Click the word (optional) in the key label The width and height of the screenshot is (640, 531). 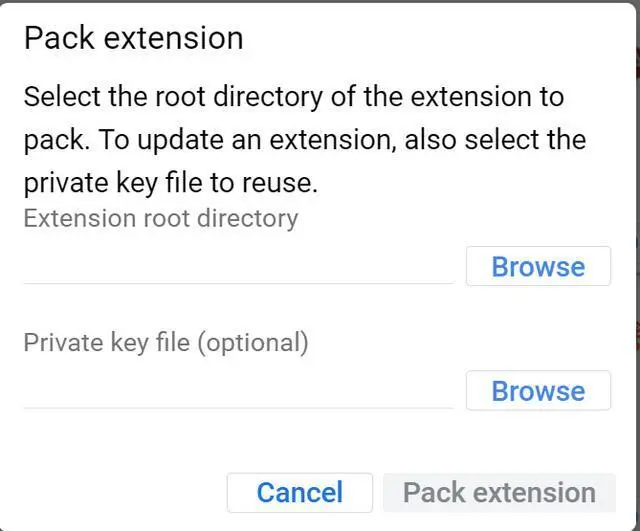[252, 342]
